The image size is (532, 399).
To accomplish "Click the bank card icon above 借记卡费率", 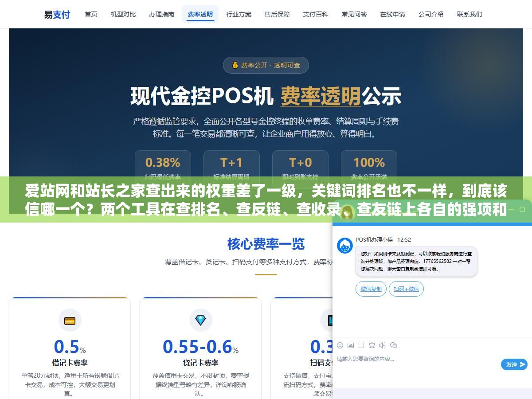I will (x=70, y=321).
